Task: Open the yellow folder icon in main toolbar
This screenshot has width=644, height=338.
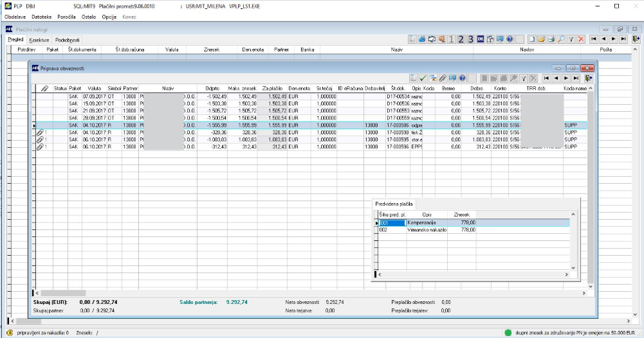Action: click(542, 39)
